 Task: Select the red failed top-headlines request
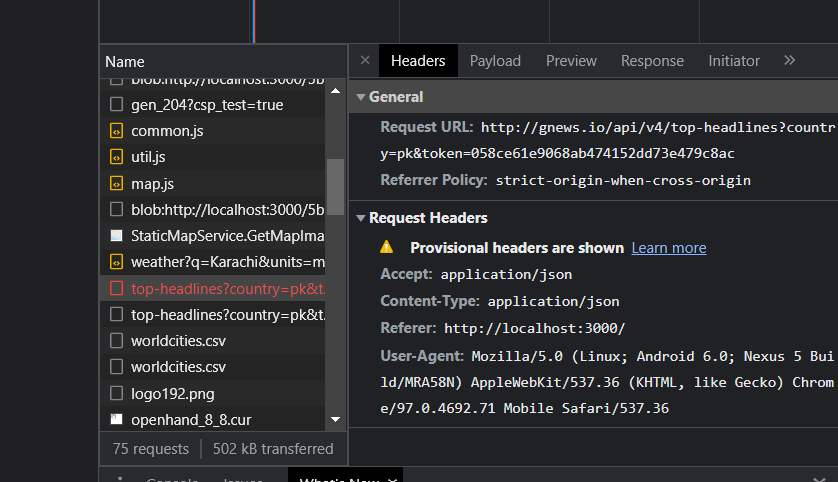point(213,289)
